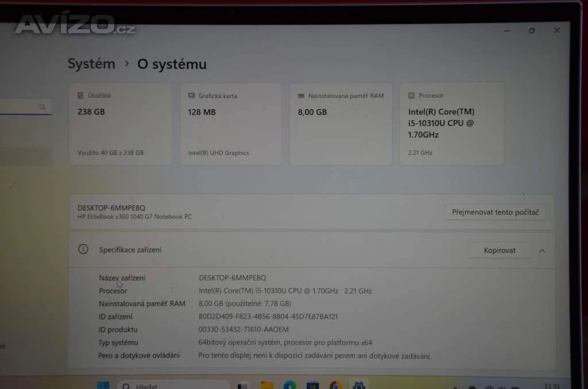
Task: Click the Intel(R) UHD Graphics text
Action: (x=219, y=153)
